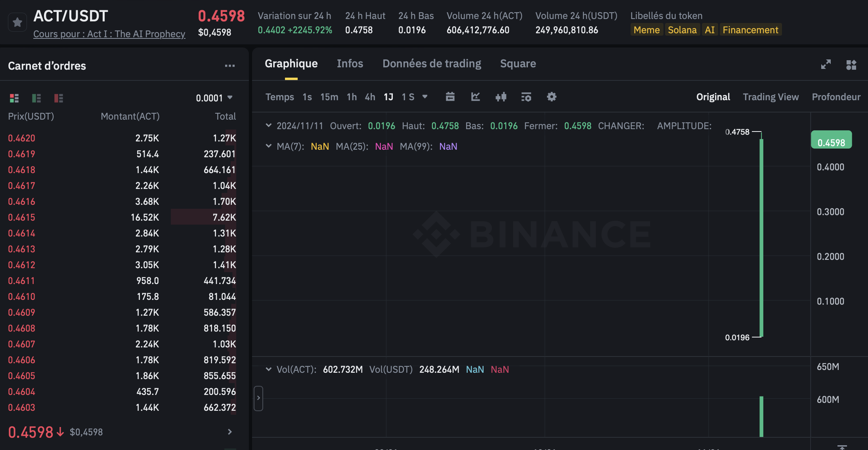Expand the 1 S interval dropdown
The height and width of the screenshot is (450, 868).
425,97
